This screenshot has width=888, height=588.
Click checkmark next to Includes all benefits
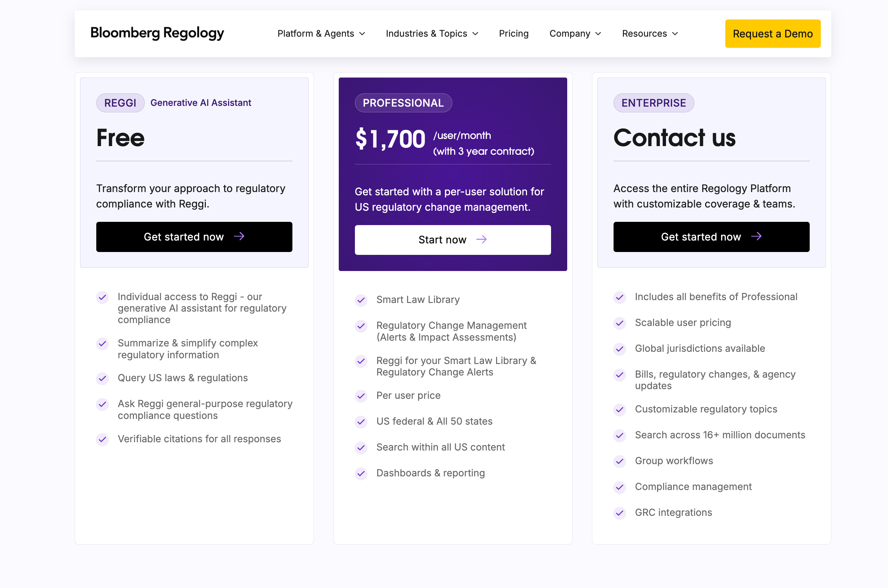[619, 297]
